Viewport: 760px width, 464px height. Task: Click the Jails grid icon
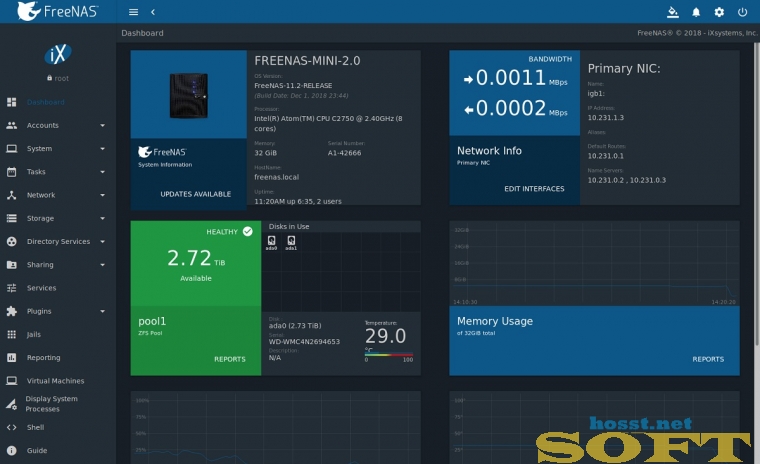pos(12,335)
